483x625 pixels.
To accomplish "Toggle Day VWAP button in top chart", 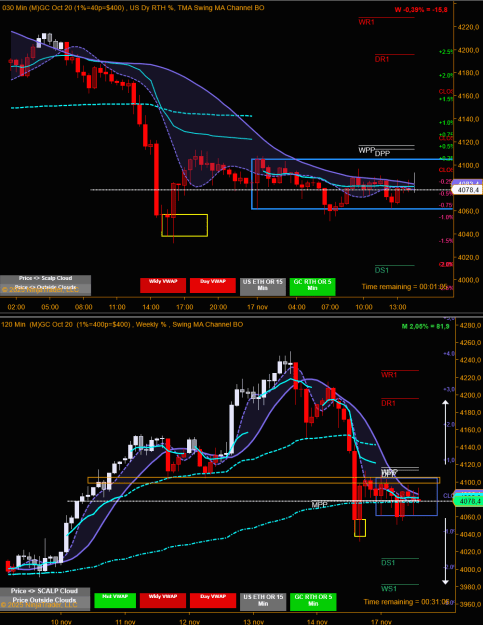I will [213, 285].
